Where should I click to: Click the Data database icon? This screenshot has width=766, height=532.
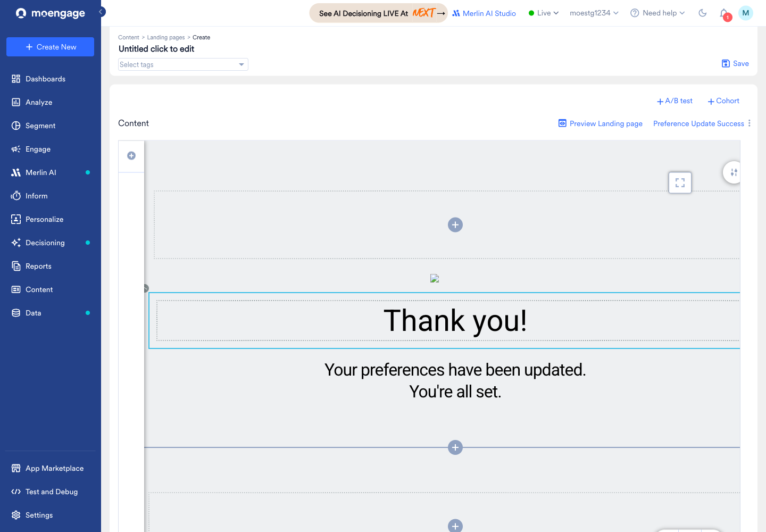16,313
